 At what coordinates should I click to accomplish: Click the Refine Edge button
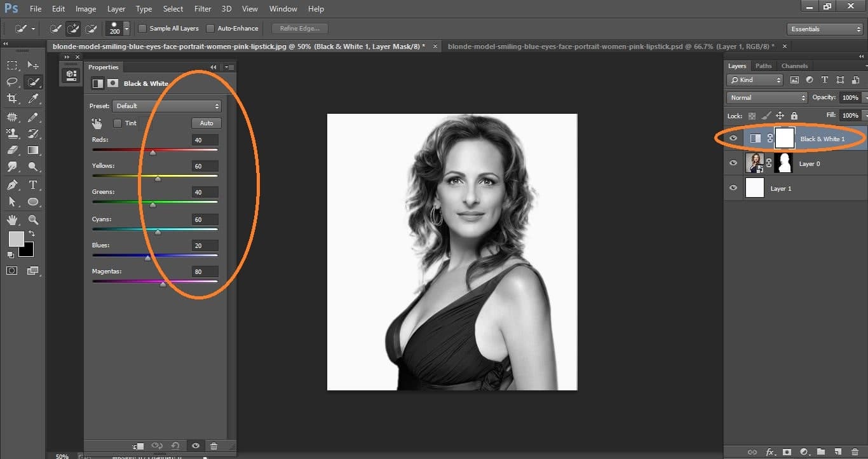click(x=299, y=28)
